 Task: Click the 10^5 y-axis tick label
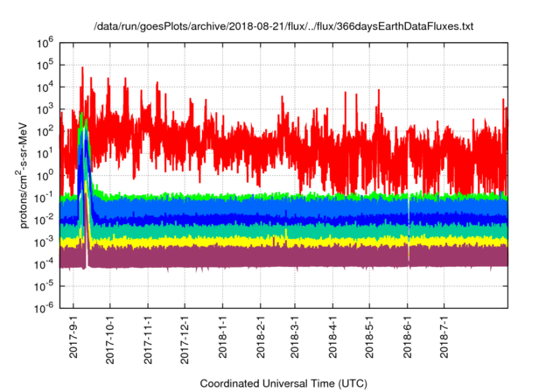click(45, 66)
